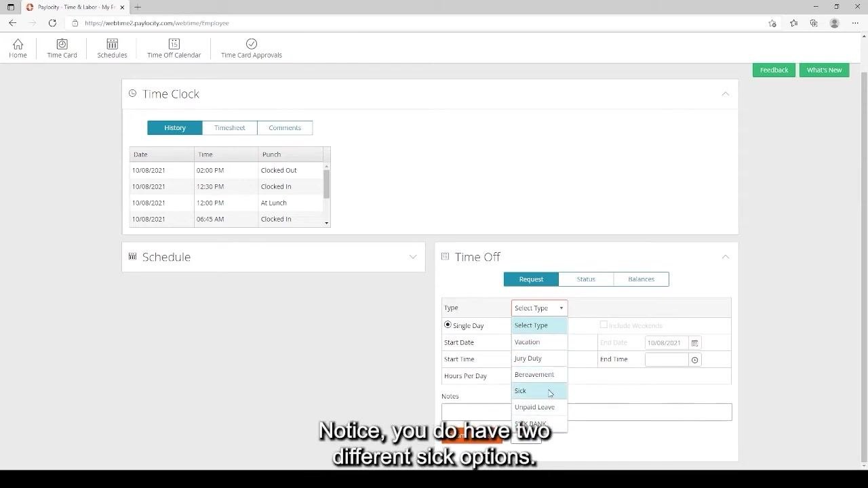Image resolution: width=868 pixels, height=488 pixels.
Task: Open the Time Off Calendar
Action: coord(174,48)
